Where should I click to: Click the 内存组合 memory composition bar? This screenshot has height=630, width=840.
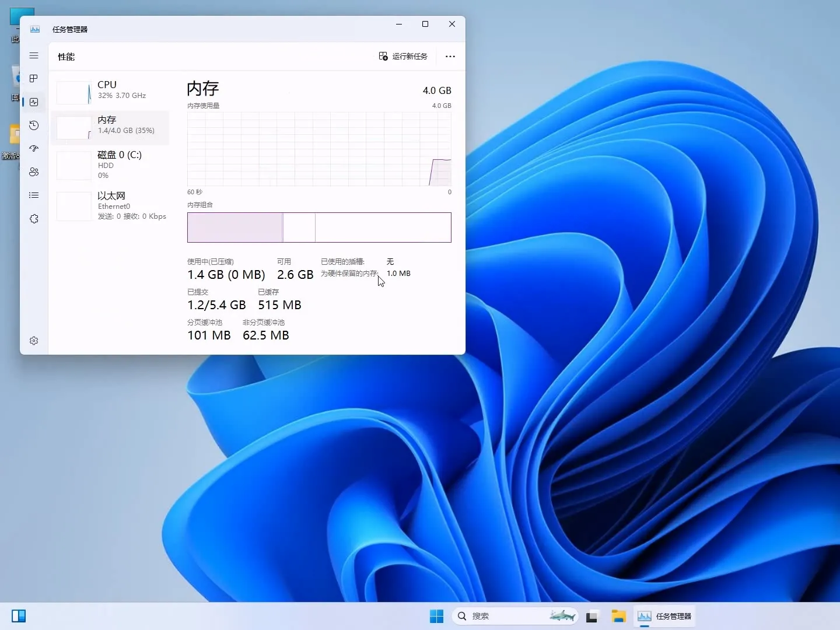pyautogui.click(x=319, y=228)
